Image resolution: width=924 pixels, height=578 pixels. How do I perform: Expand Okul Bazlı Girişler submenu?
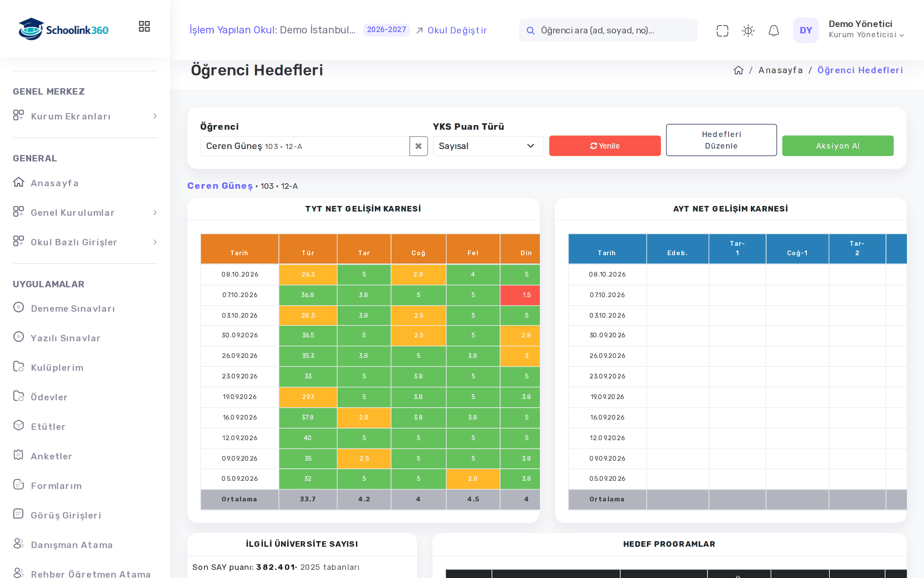point(85,242)
